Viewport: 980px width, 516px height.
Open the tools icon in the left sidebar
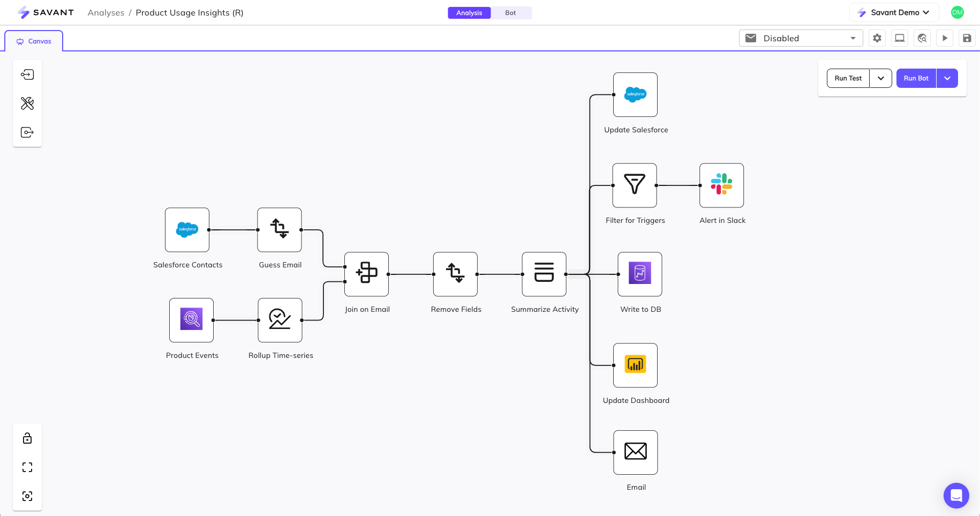(x=27, y=103)
